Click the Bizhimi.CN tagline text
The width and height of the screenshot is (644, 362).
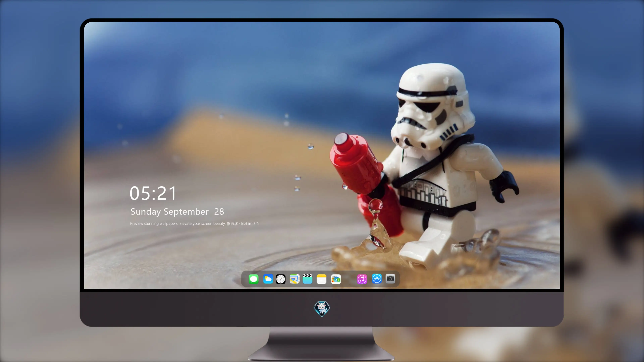tap(195, 223)
